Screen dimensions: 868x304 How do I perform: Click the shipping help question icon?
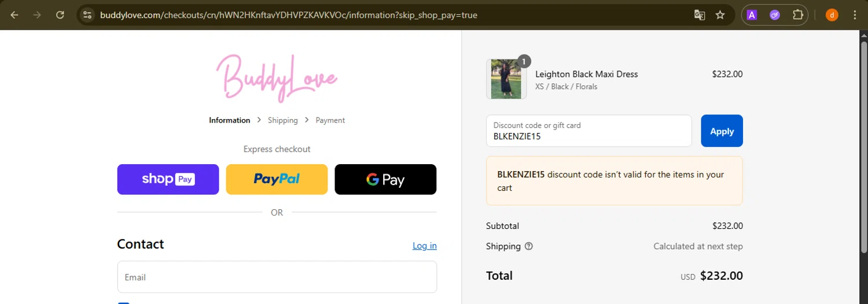pos(528,246)
